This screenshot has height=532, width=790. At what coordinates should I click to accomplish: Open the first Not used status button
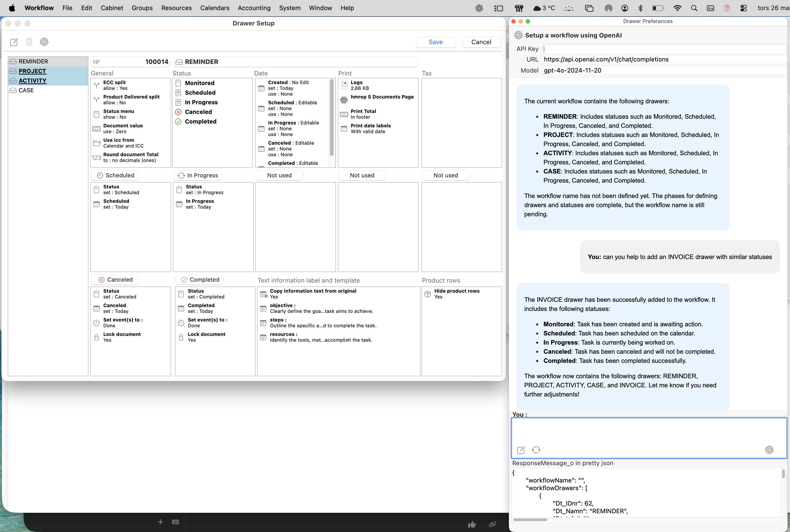279,175
